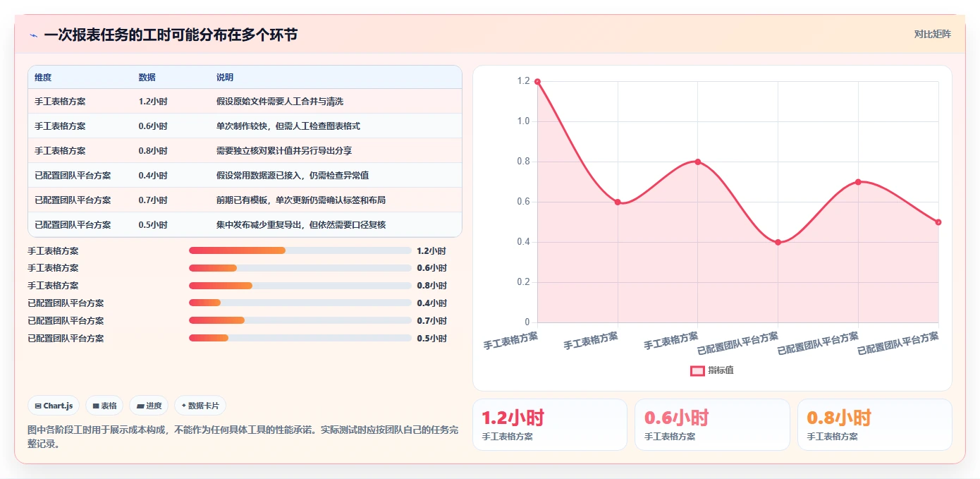Click the chart data point at 0.8

[698, 162]
